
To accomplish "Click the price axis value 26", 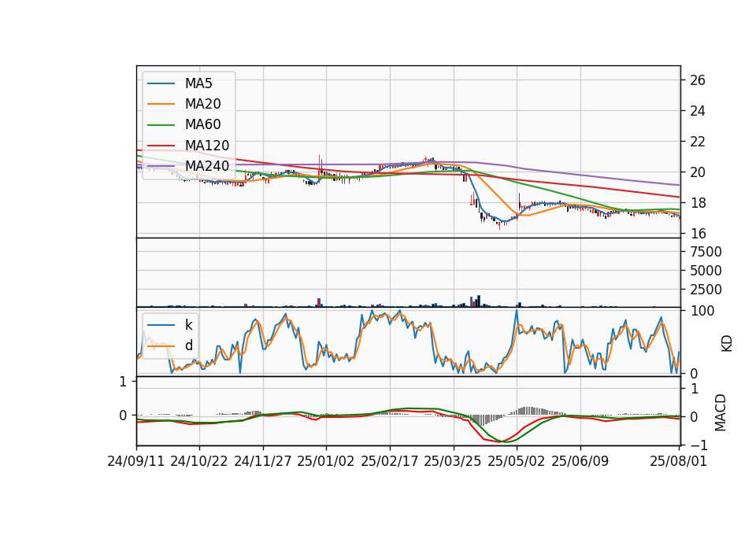I will (x=698, y=80).
